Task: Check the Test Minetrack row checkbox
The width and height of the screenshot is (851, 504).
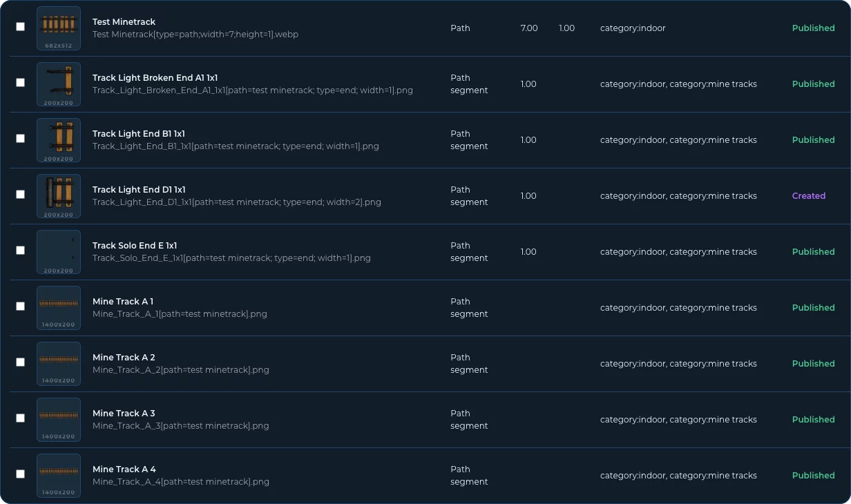Action: click(x=20, y=26)
